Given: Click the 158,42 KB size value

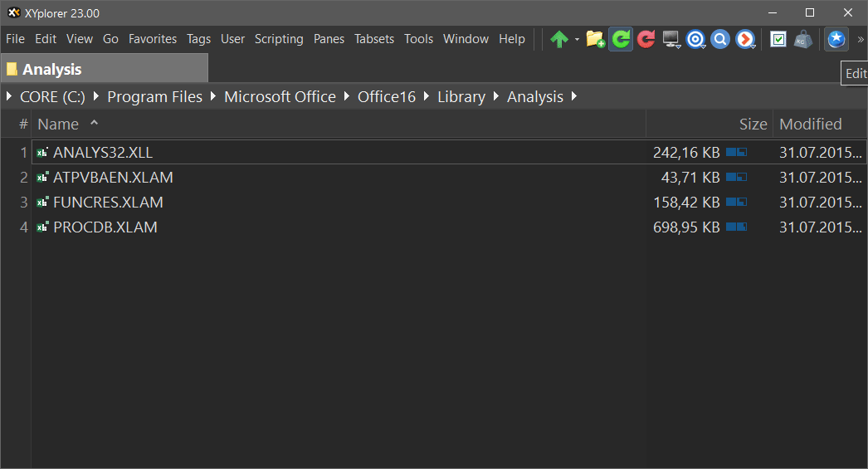Looking at the screenshot, I should pos(686,202).
